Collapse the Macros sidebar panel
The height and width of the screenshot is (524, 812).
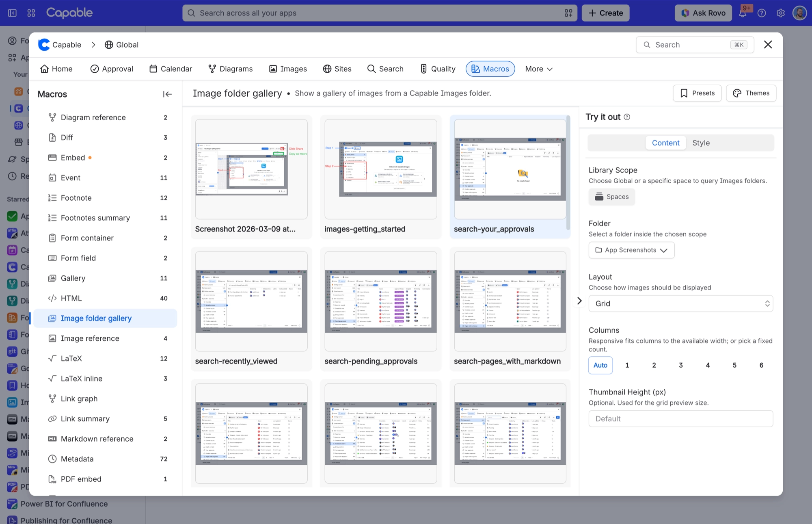167,94
